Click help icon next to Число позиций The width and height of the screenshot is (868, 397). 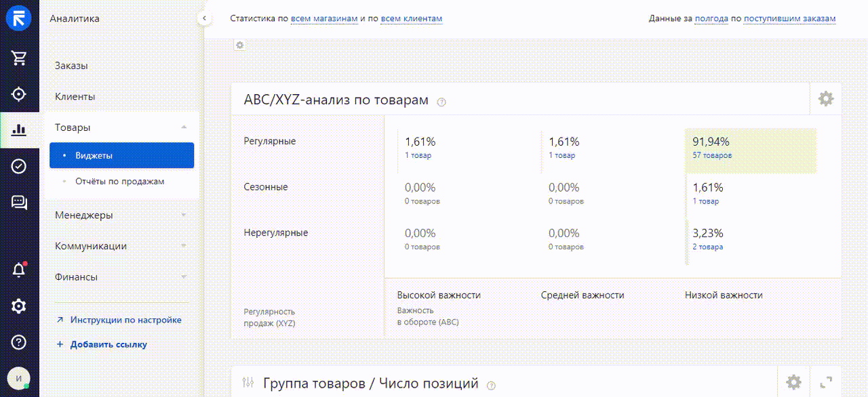tap(492, 385)
